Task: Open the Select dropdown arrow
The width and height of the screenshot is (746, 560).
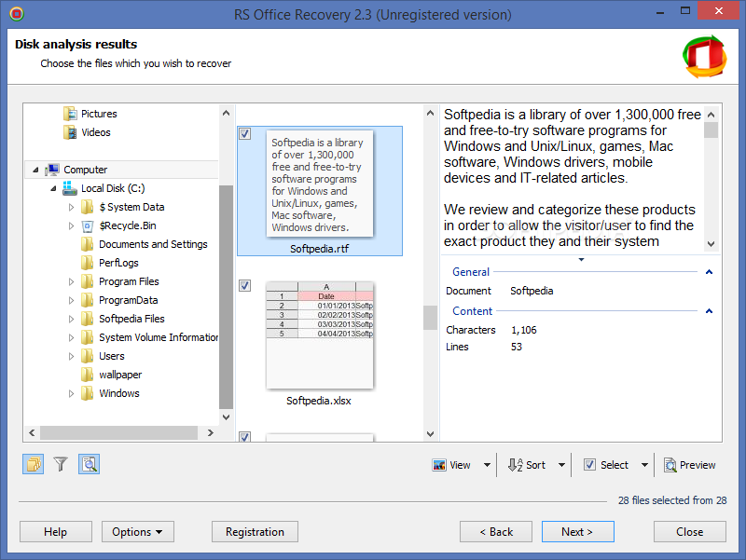Action: click(644, 465)
